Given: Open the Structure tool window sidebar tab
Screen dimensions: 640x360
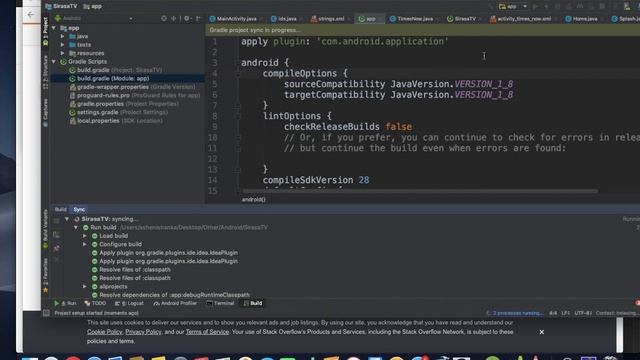Looking at the screenshot, I should [x=45, y=72].
